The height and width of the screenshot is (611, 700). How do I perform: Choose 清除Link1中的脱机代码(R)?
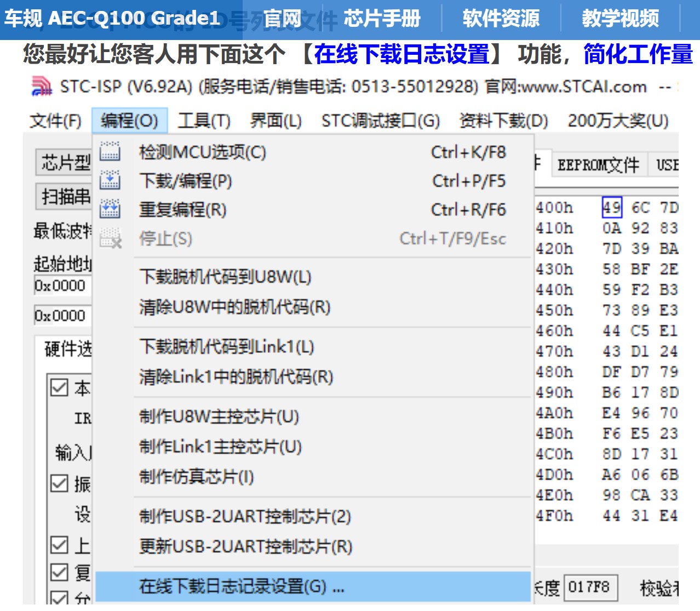tap(313, 376)
